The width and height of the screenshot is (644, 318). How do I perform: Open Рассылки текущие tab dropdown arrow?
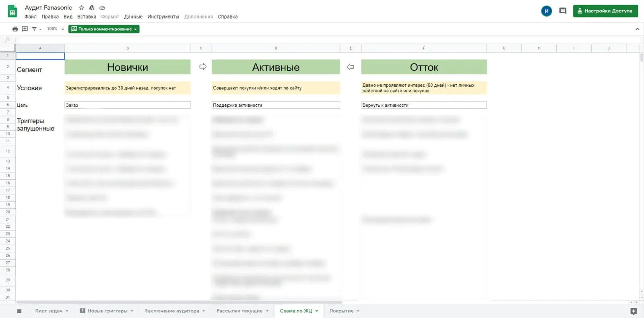click(267, 311)
